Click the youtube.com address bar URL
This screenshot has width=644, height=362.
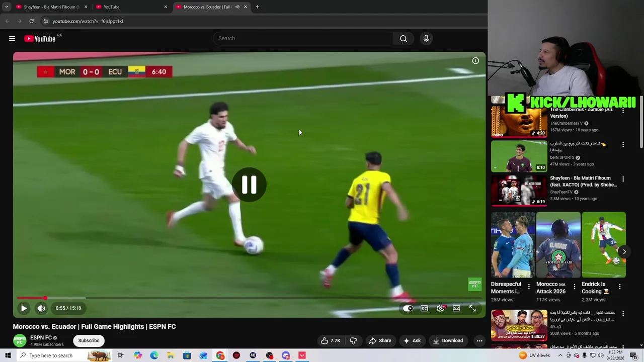point(88,21)
